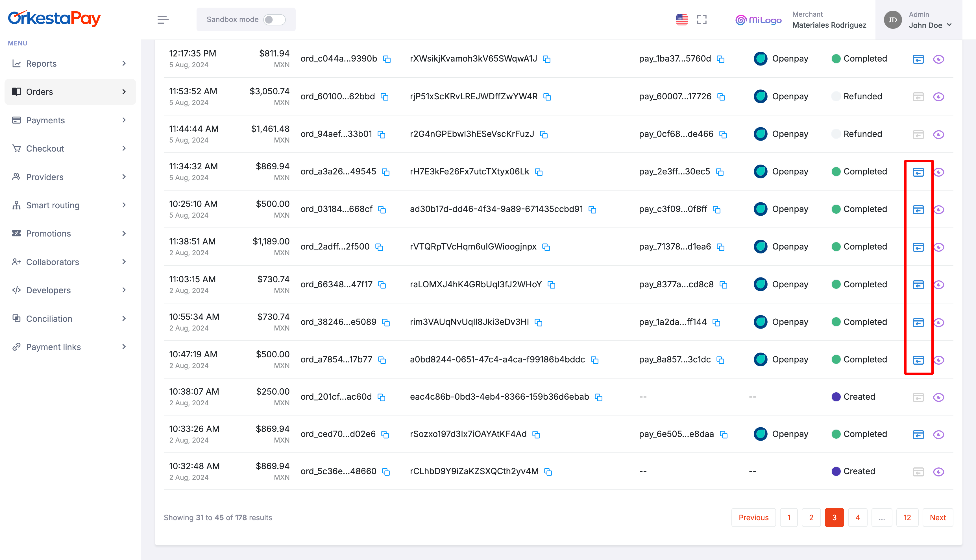Copy order ID ord_c044a...9390b
Screen dimensions: 976x560
pyautogui.click(x=387, y=59)
